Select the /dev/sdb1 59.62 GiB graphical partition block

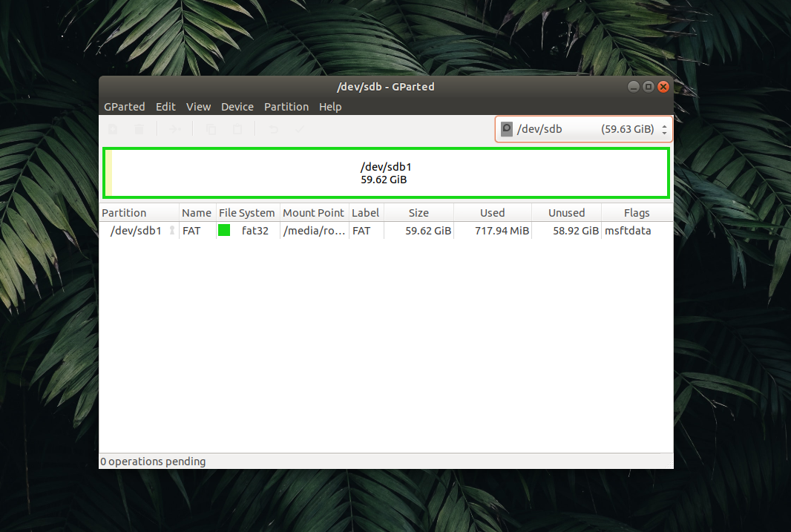coord(386,173)
